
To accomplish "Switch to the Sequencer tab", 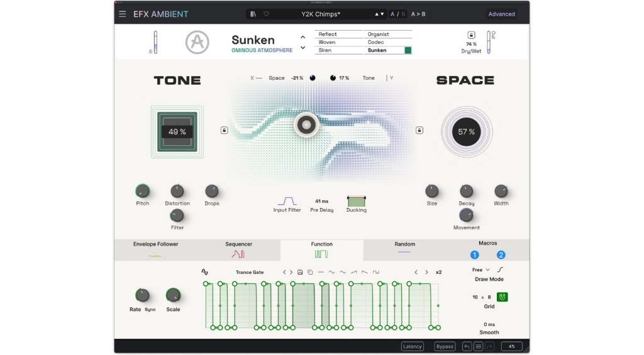I will [x=238, y=250].
